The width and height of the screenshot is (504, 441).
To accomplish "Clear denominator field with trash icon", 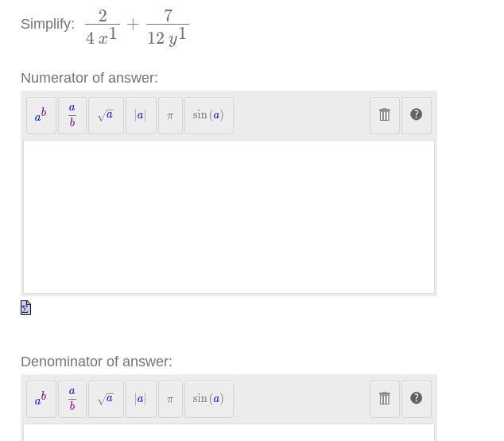I will [x=384, y=399].
